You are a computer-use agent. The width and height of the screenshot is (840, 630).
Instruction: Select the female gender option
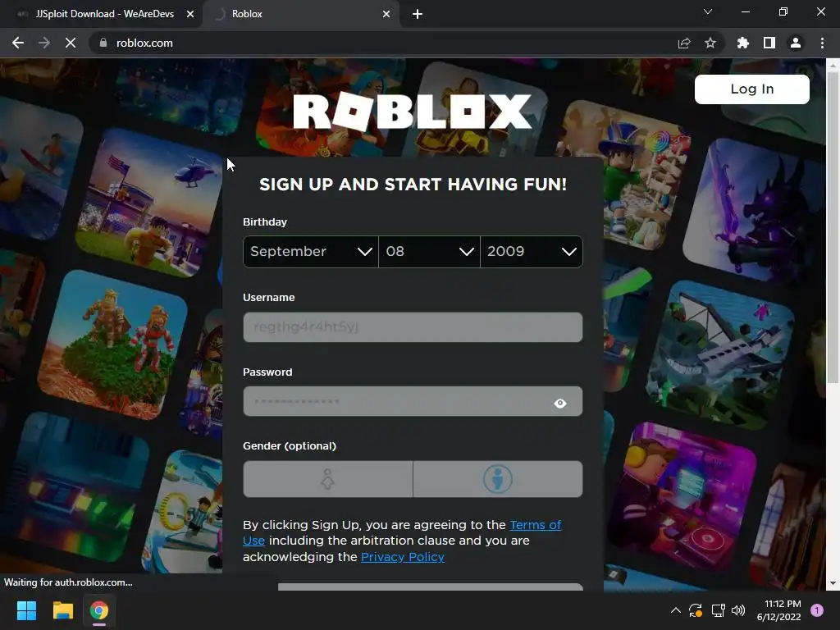[328, 479]
